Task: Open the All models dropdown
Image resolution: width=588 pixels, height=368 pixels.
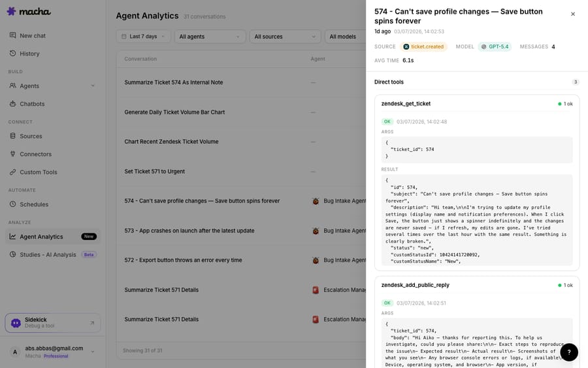Action: (345, 37)
